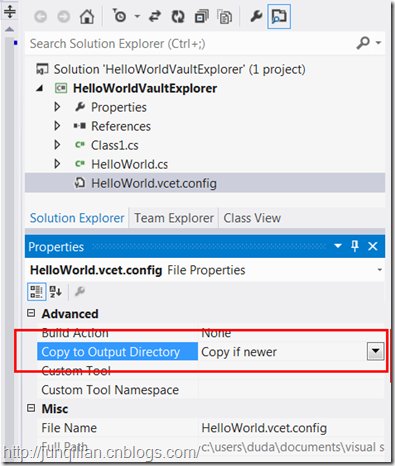This screenshot has height=466, width=395.
Task: Click File Name value HelloWorld.vcet.config
Action: coord(264,428)
